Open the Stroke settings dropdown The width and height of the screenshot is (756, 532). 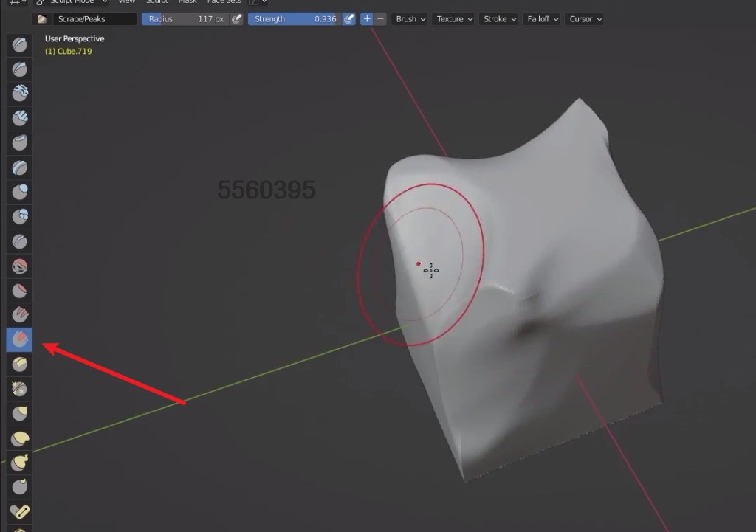tap(500, 19)
